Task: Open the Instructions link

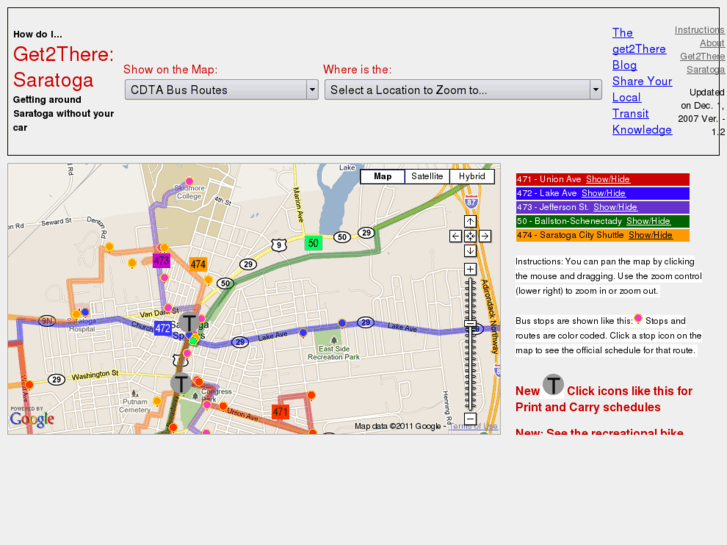Action: coord(699,30)
